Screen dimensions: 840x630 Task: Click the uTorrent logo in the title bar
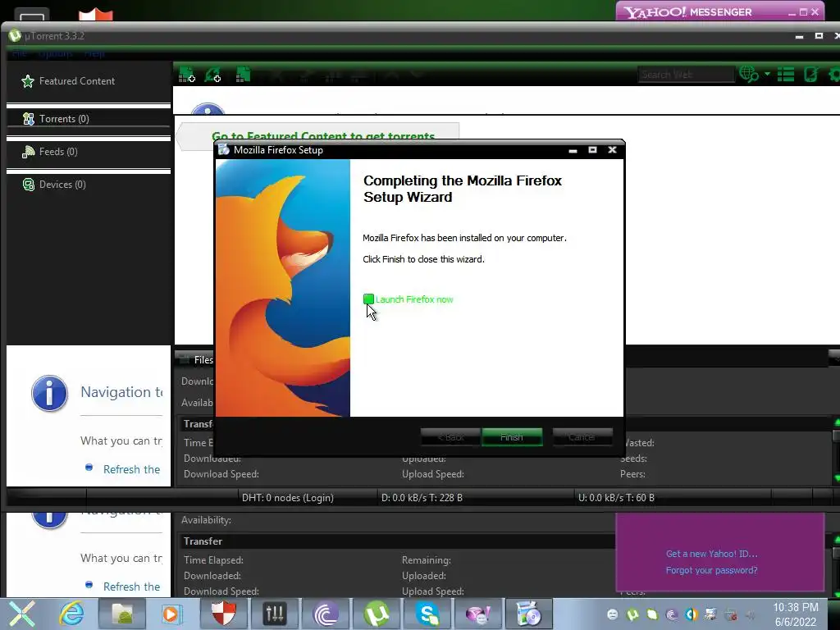pyautogui.click(x=15, y=36)
